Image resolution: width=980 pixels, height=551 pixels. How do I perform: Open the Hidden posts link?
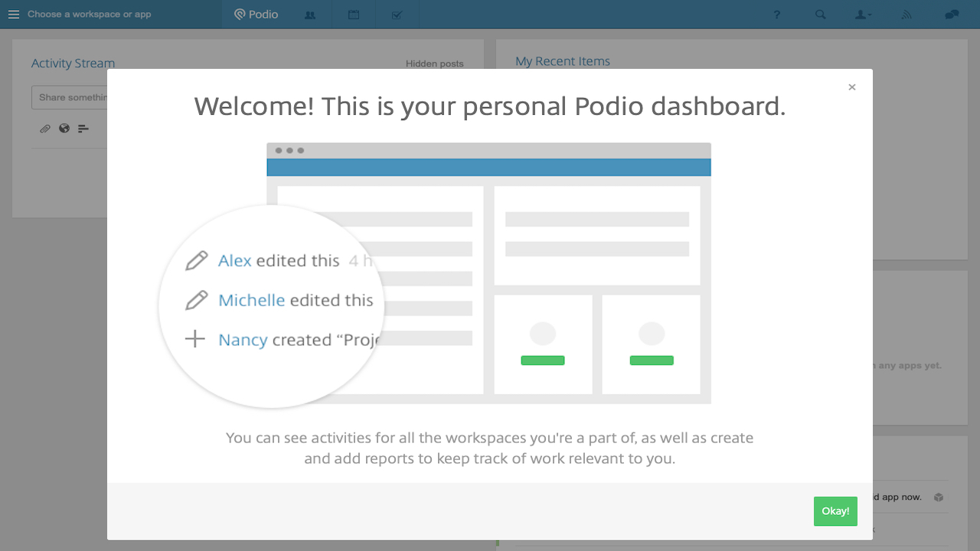(434, 64)
